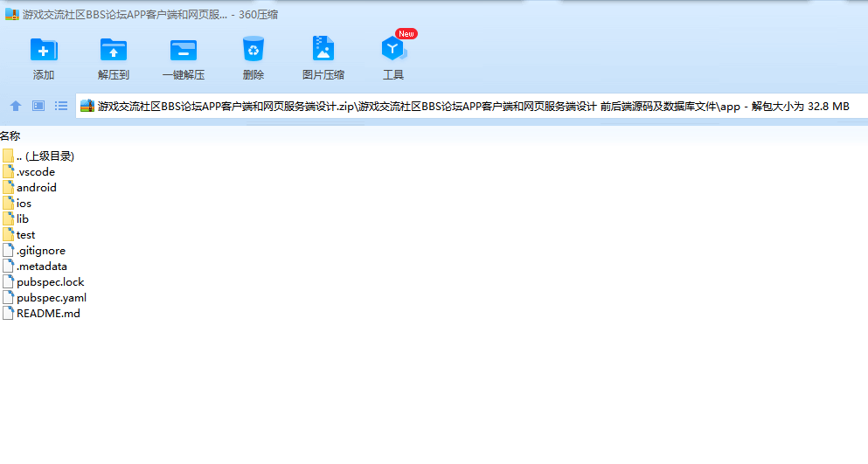Click the Add (添加) toolbar icon
Viewport: 868px width, 464px height.
tap(44, 50)
